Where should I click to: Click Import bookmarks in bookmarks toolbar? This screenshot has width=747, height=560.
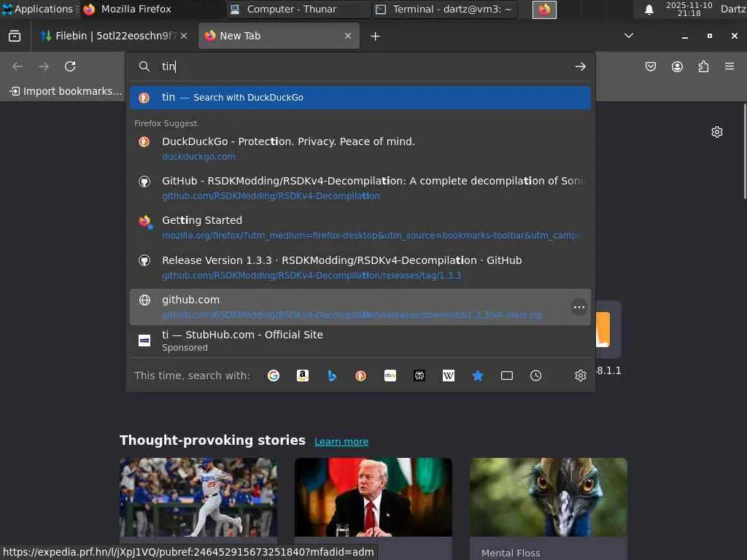click(x=66, y=91)
